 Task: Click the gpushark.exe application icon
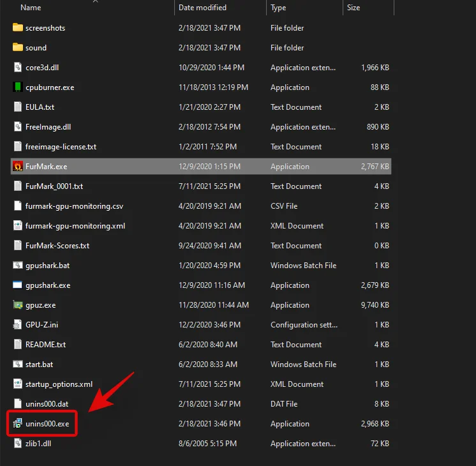18,285
